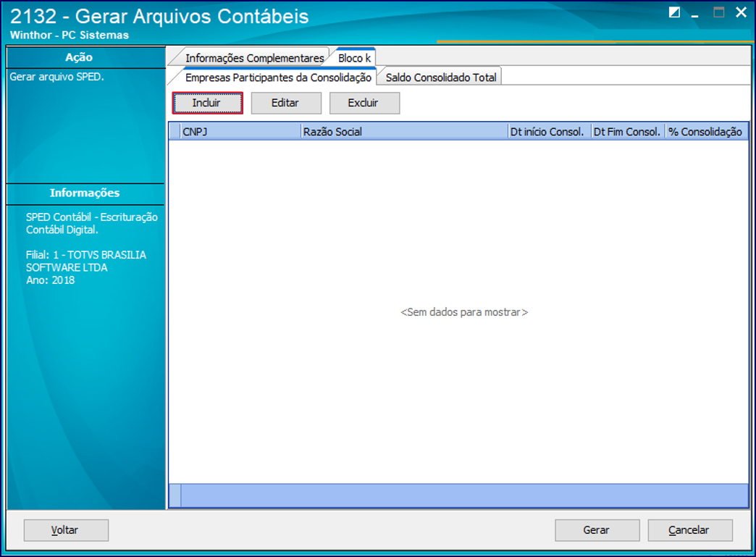Open the Saldo Consolidado Total tab
The width and height of the screenshot is (756, 557).
coord(441,78)
